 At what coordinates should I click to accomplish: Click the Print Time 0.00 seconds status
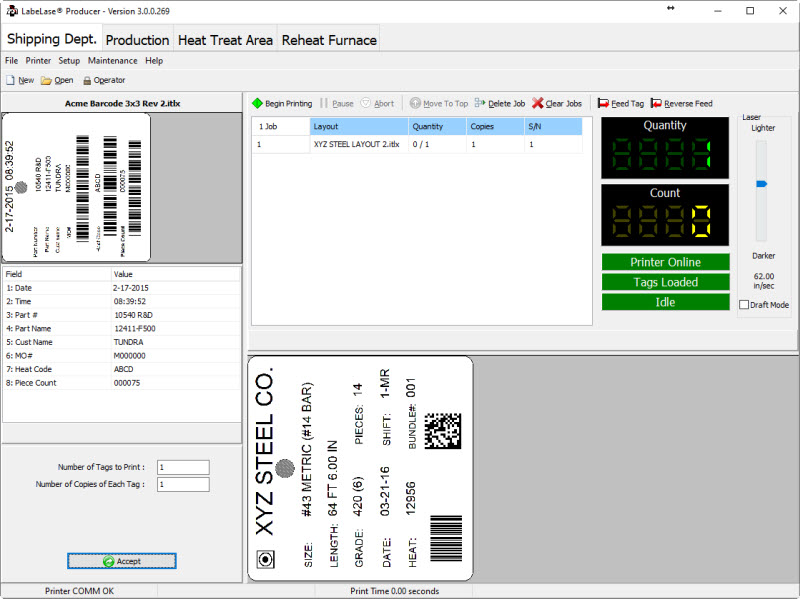click(394, 591)
